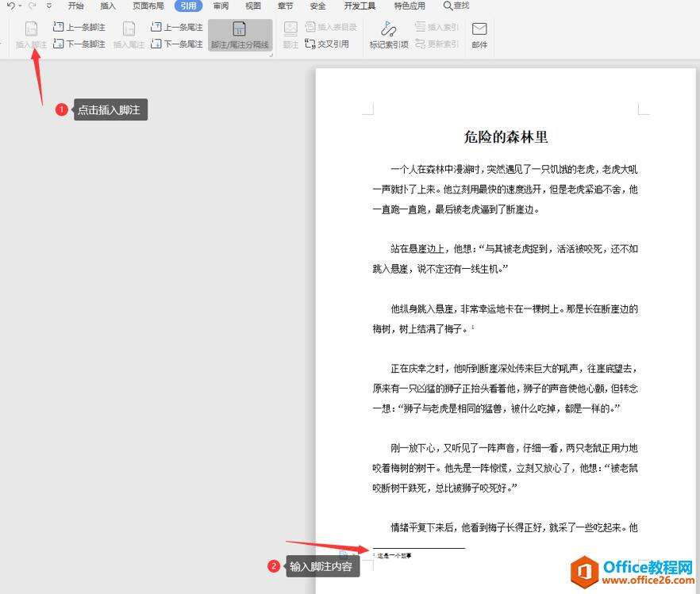Click paragraph starting 正在庆幸之时

[x=505, y=388]
